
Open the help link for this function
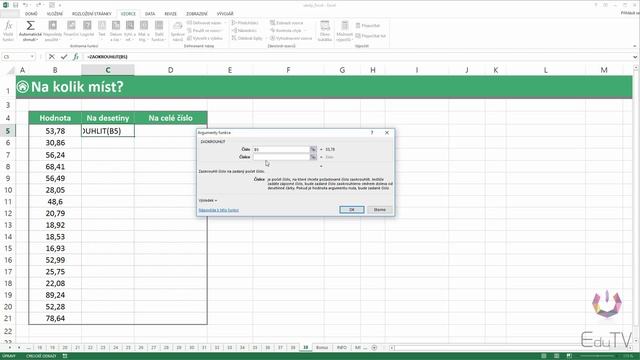[218, 210]
